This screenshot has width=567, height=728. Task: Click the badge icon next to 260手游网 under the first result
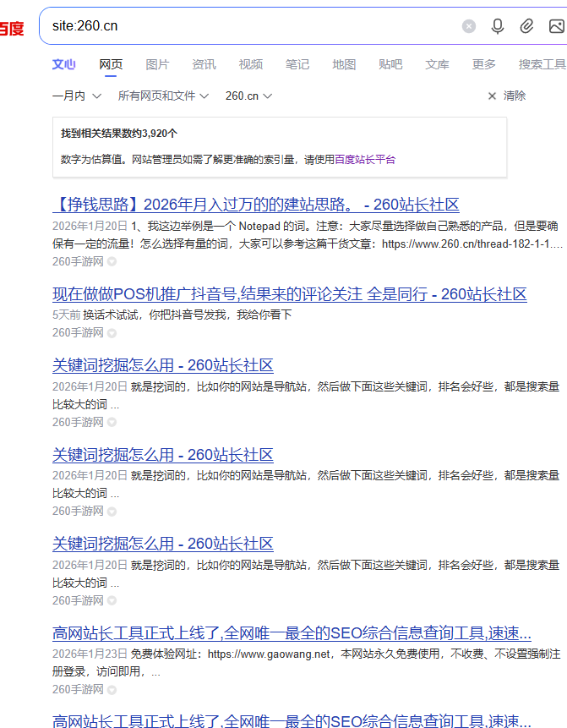[112, 262]
